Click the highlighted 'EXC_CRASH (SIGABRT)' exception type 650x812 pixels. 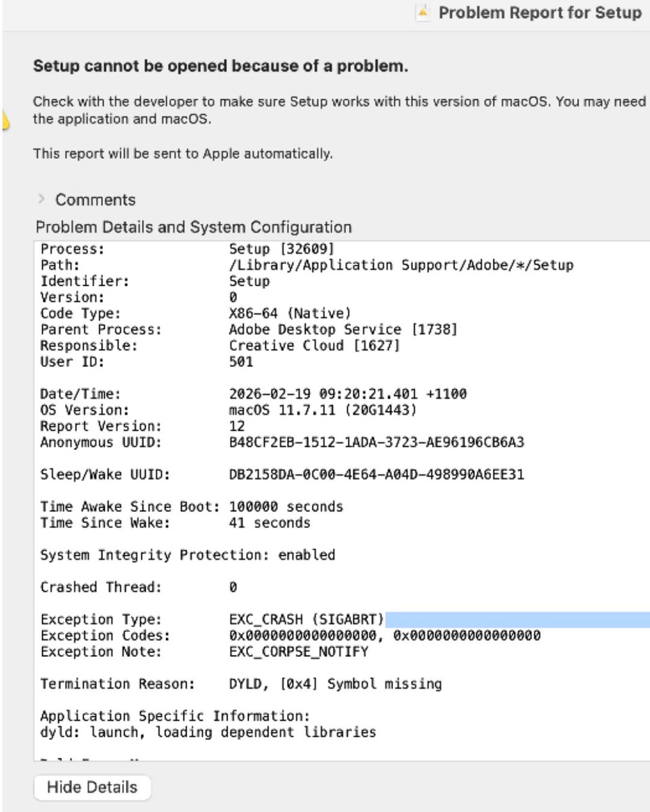pos(307,620)
